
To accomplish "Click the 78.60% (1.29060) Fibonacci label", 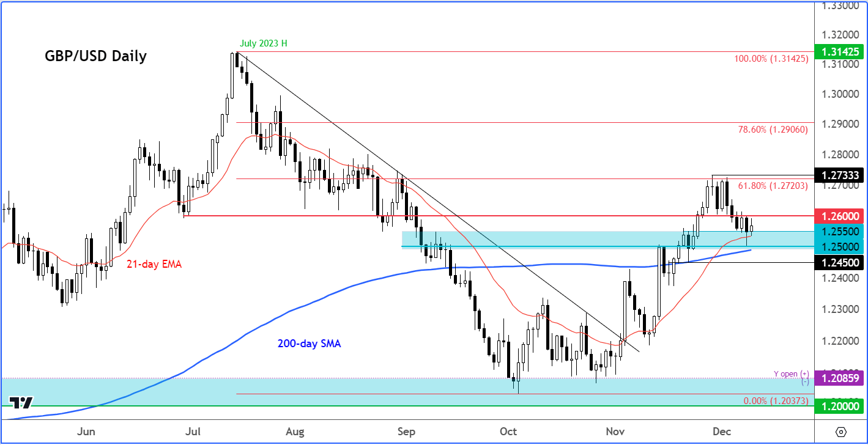I will point(774,130).
